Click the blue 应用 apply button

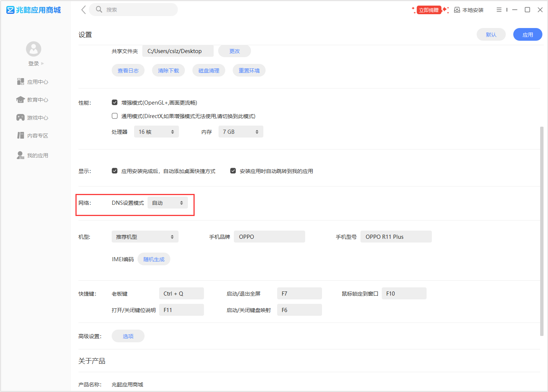527,35
